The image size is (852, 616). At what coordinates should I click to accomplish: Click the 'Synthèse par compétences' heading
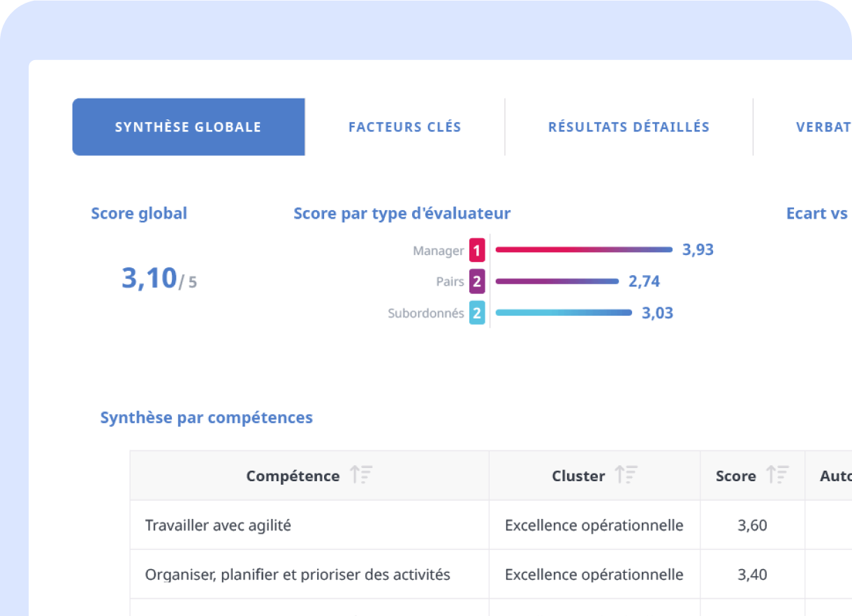click(207, 418)
